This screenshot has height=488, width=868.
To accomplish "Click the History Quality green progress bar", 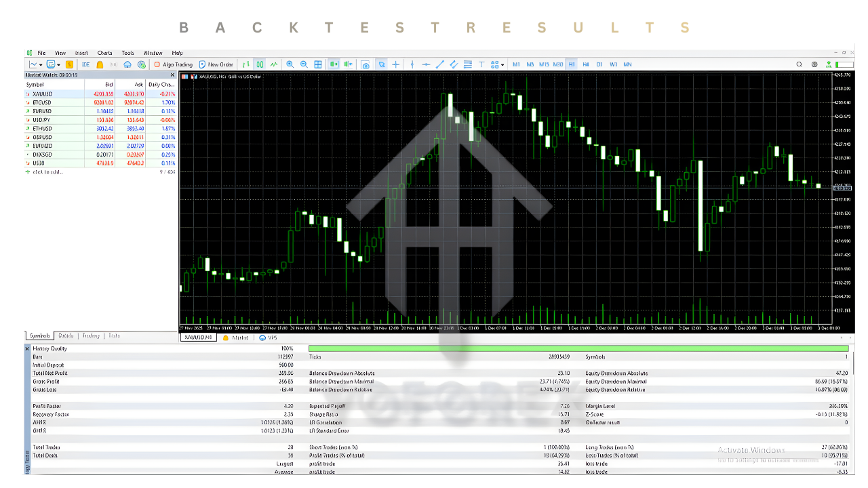I will [576, 348].
